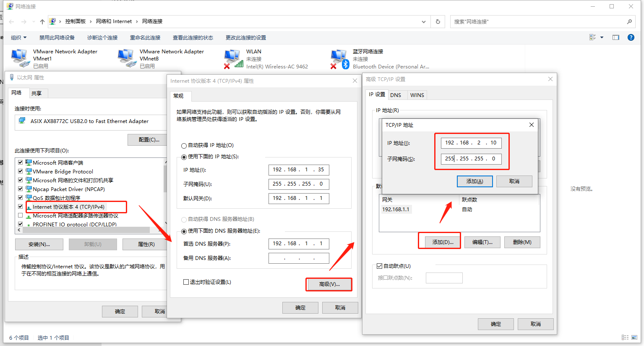The image size is (644, 346).
Task: Click the refresh button beside address bar
Action: (x=438, y=21)
